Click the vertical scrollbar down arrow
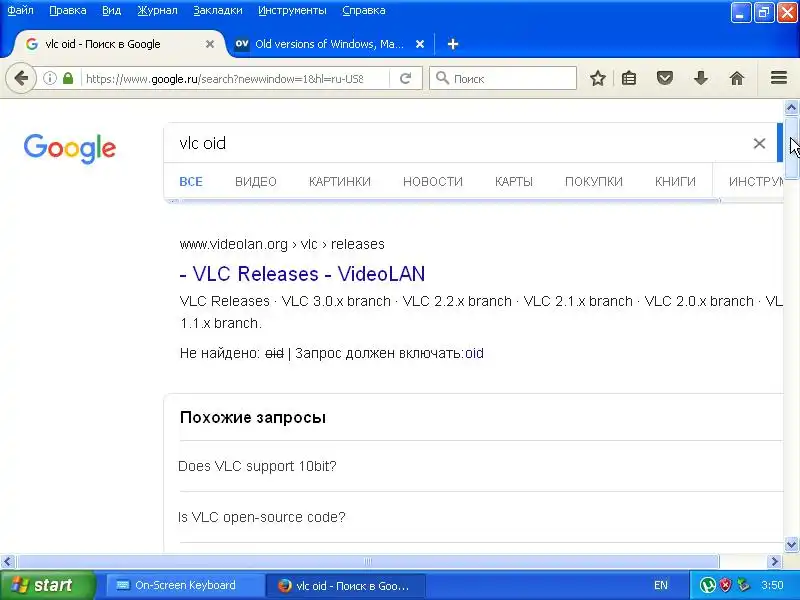Viewport: 800px width, 600px height. (791, 544)
